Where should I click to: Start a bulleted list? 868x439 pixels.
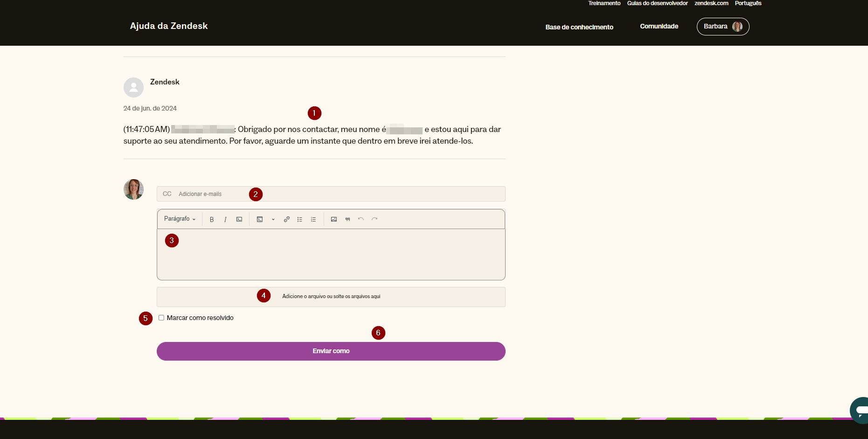click(300, 219)
